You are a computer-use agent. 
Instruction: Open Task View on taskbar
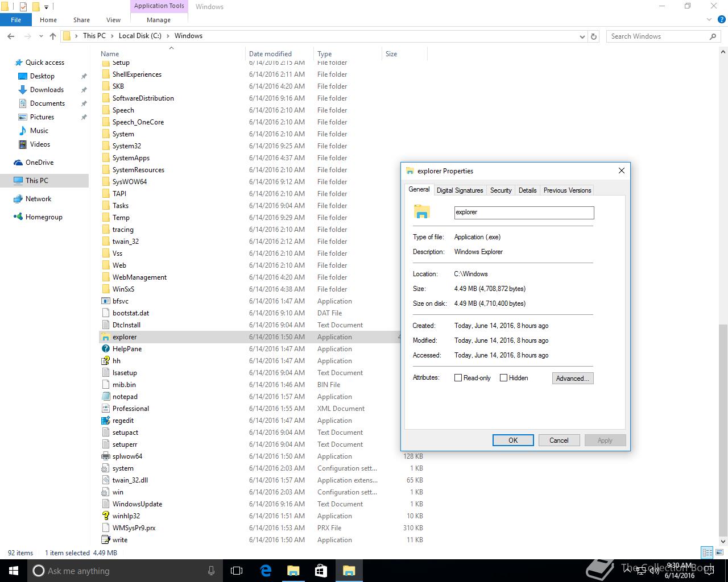click(x=237, y=571)
